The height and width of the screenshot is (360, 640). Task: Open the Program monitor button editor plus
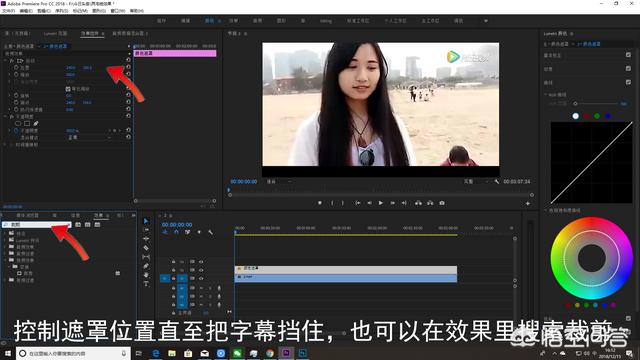(528, 203)
